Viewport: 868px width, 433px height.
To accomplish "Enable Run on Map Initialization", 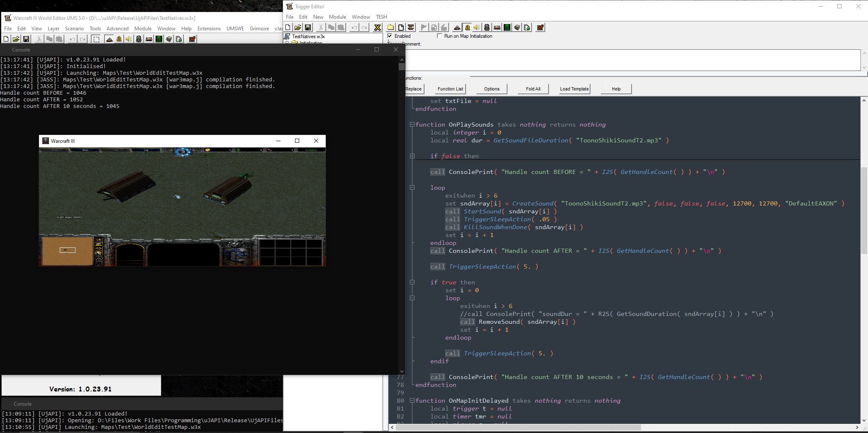I will click(x=439, y=36).
